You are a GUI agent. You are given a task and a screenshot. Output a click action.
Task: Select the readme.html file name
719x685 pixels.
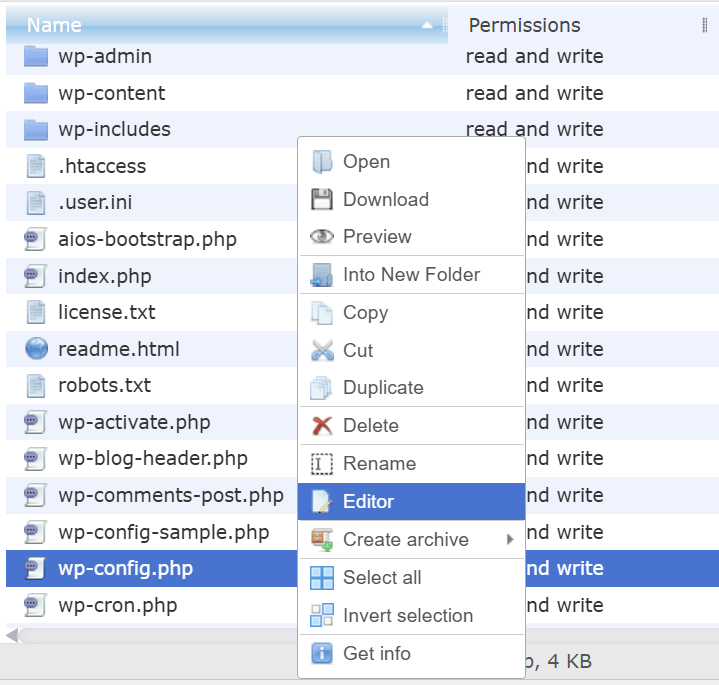point(119,349)
